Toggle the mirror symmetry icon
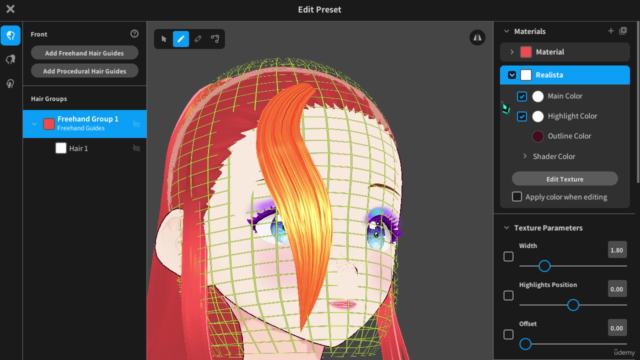 point(477,38)
